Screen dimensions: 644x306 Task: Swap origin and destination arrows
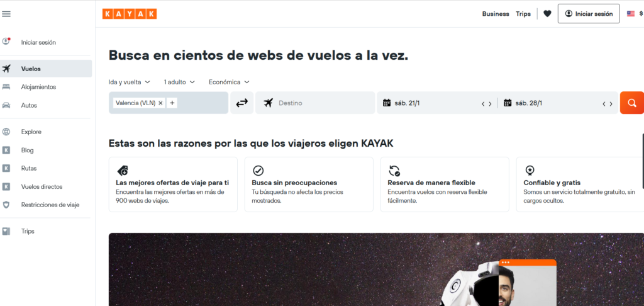tap(242, 103)
